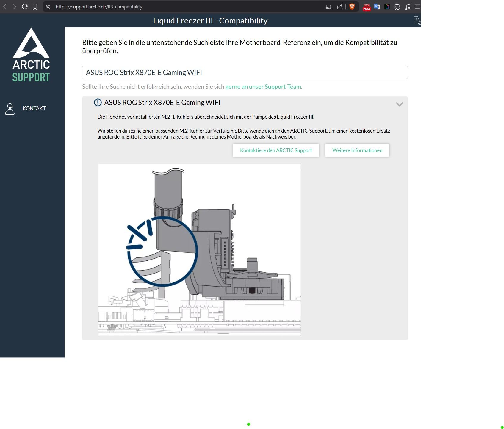Open media control music note icon

[408, 7]
